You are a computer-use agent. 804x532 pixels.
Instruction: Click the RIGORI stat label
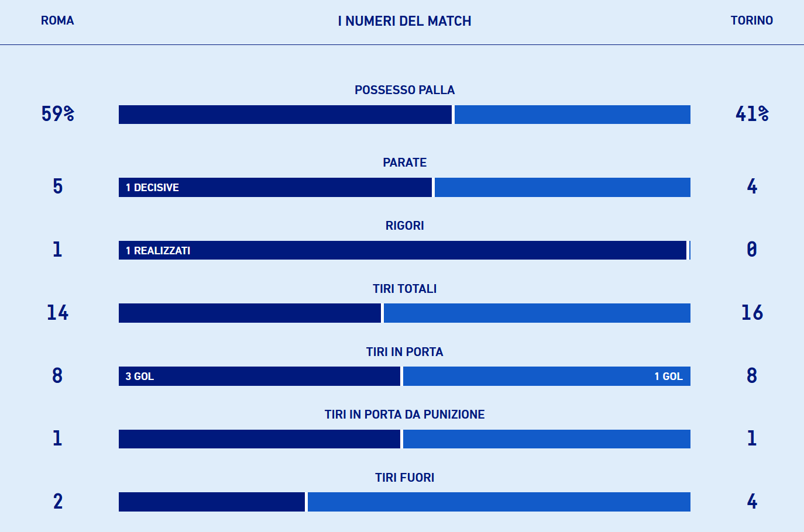(404, 226)
